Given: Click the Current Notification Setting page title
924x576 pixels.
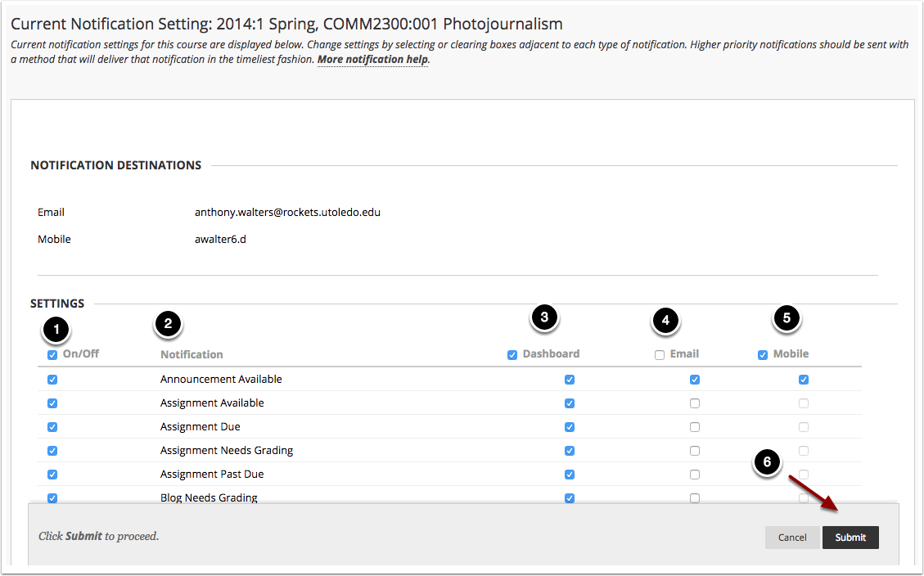Looking at the screenshot, I should tap(287, 25).
